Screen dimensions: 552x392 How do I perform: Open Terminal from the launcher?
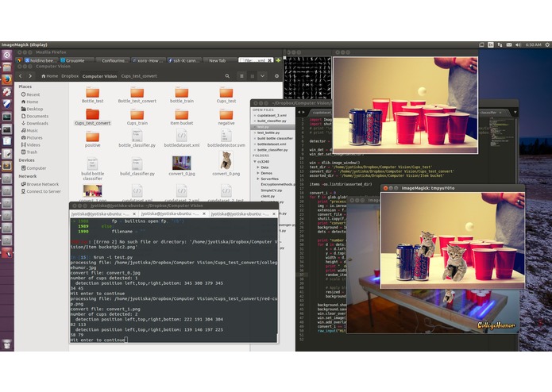point(6,129)
